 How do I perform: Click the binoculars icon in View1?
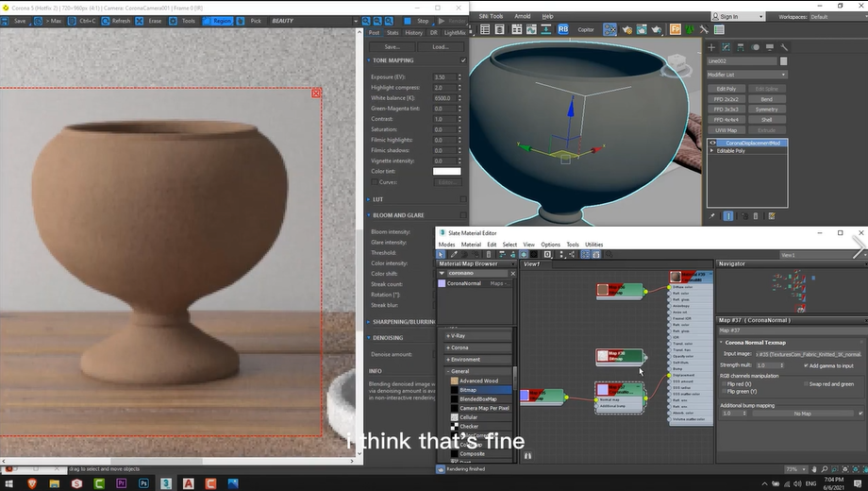[x=527, y=455]
